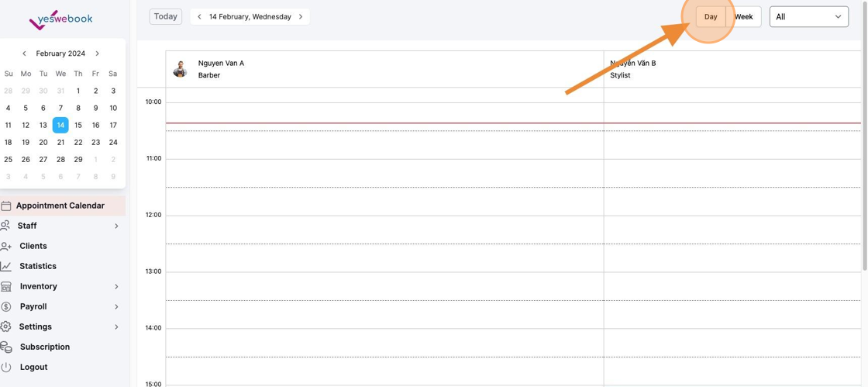
Task: Click the Nguyen Van A staff name
Action: click(x=221, y=63)
